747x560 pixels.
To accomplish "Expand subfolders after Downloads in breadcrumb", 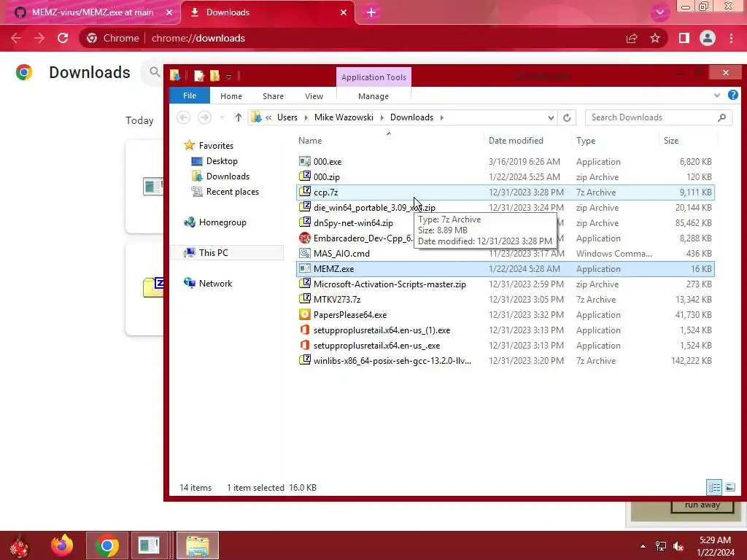I will pos(441,117).
